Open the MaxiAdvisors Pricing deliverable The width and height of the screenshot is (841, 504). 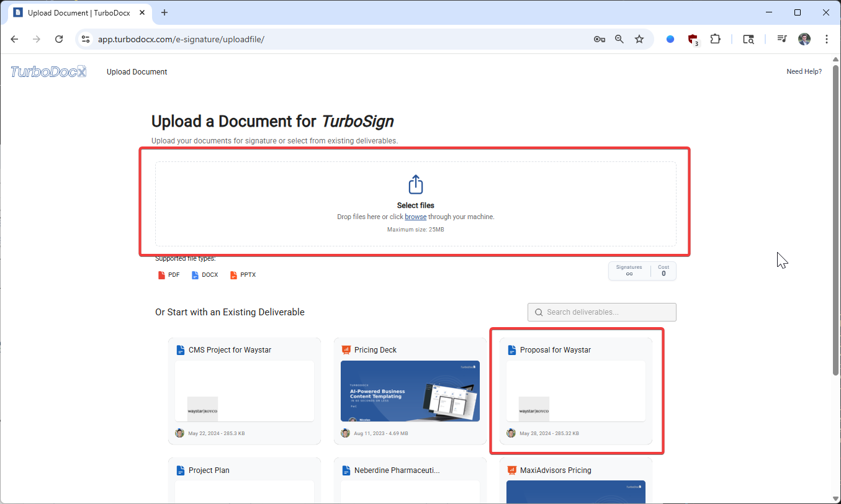click(x=555, y=470)
